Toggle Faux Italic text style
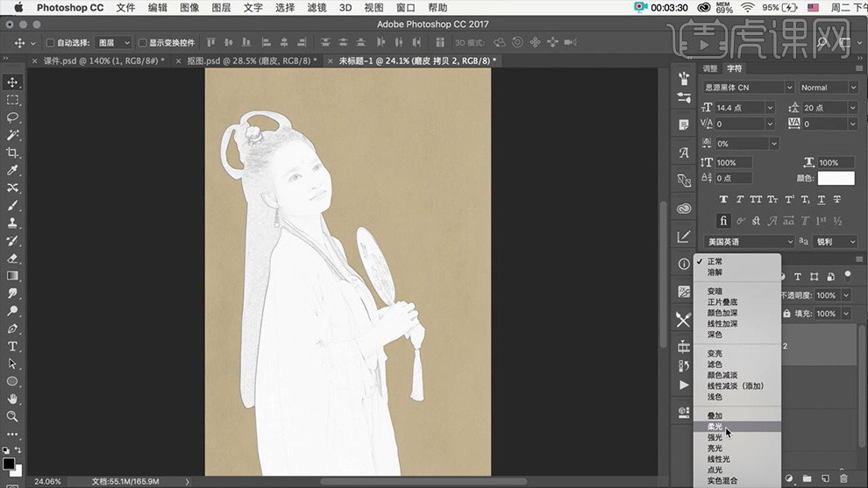The height and width of the screenshot is (488, 868). pyautogui.click(x=739, y=199)
